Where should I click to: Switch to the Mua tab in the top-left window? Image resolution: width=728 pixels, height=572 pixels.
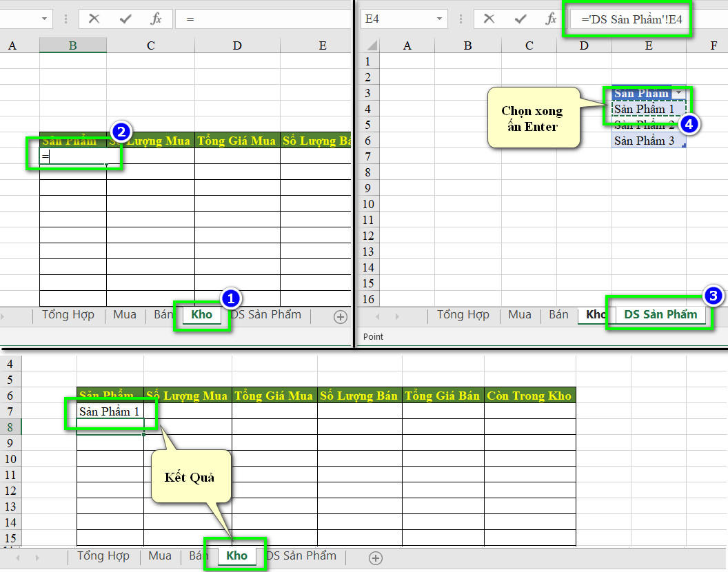(125, 315)
